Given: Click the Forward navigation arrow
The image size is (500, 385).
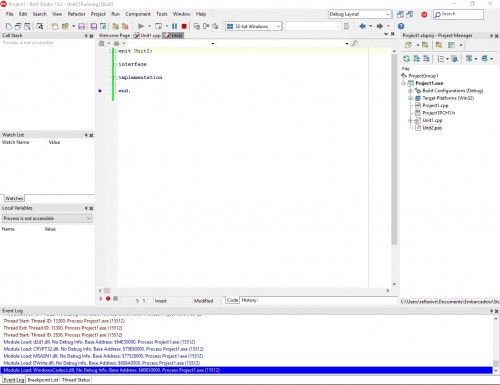Looking at the screenshot, I should coord(380,26).
